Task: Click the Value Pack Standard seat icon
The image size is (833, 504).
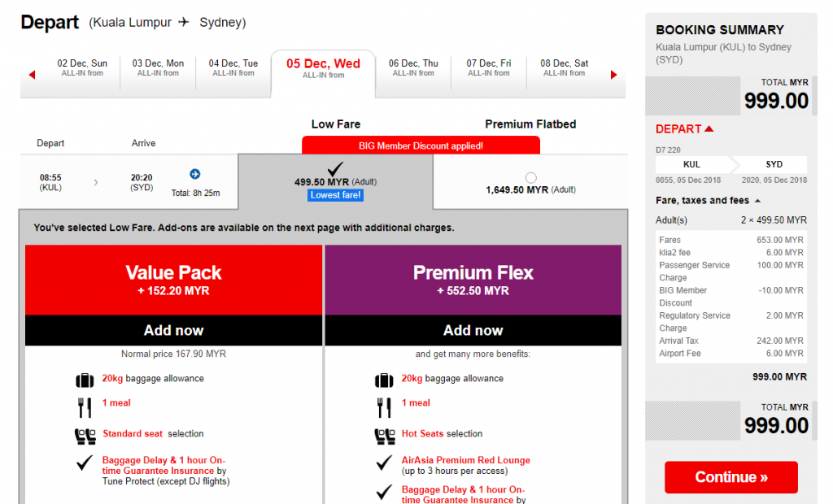Action: [85, 435]
